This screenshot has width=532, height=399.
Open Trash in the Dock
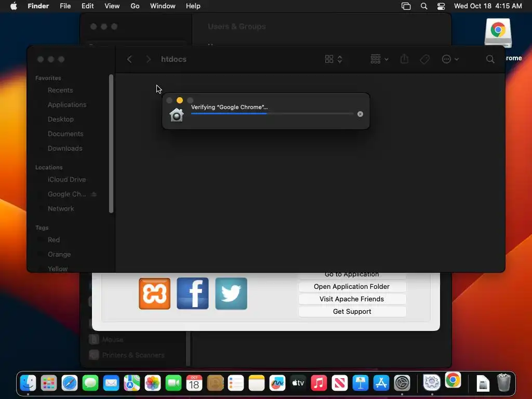(504, 383)
